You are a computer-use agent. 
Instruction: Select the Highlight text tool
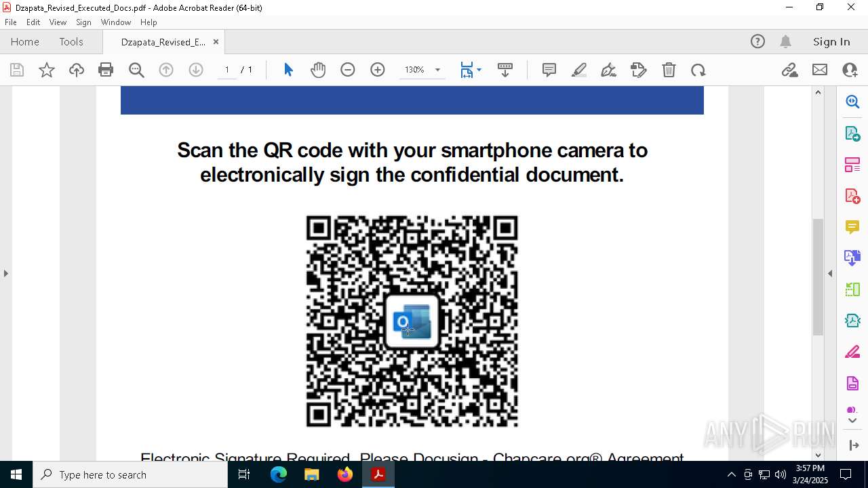pyautogui.click(x=579, y=70)
